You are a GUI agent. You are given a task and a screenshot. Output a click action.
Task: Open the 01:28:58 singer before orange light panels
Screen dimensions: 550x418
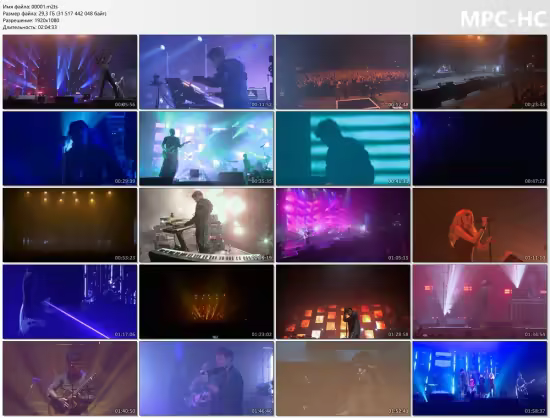pos(343,302)
